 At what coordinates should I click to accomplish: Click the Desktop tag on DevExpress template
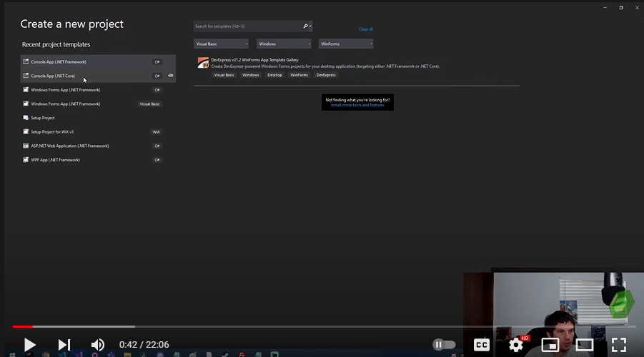coord(274,75)
